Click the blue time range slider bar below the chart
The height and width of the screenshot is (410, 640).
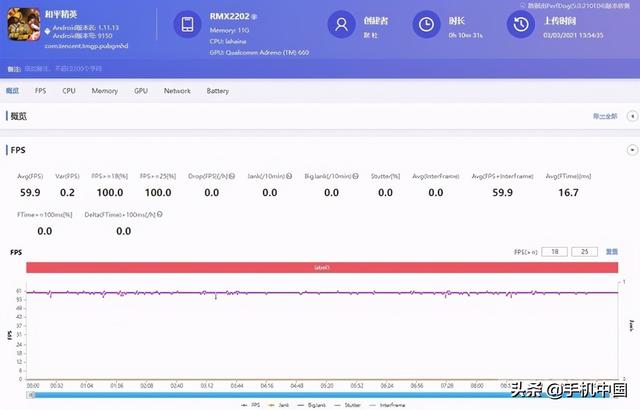coord(322,395)
